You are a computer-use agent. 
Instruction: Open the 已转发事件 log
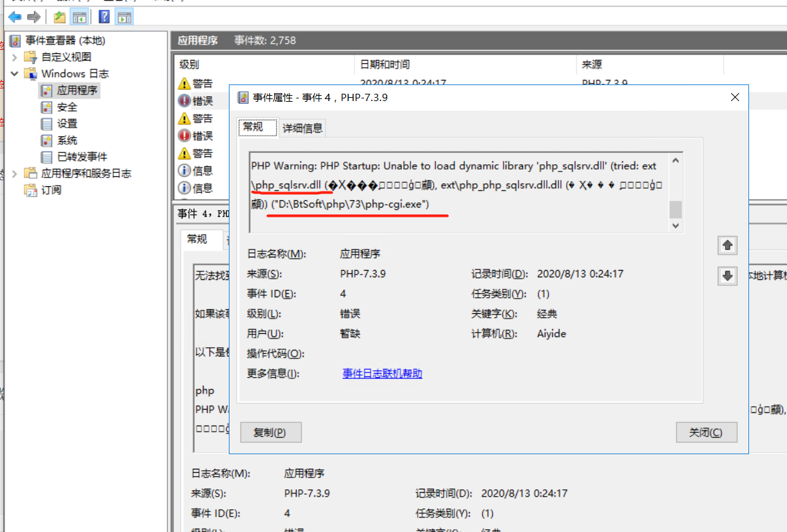[82, 156]
